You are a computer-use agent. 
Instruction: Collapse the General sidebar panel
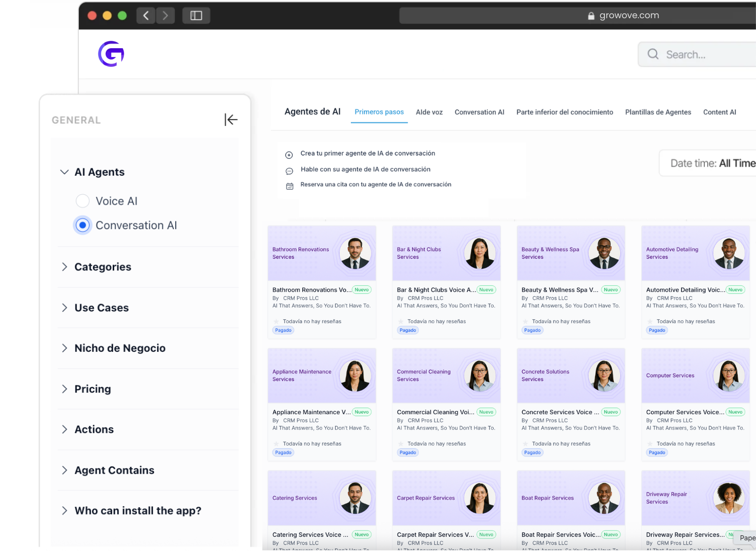tap(231, 120)
